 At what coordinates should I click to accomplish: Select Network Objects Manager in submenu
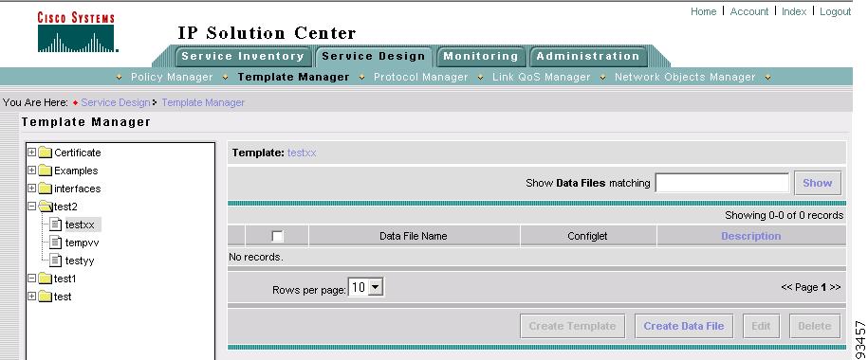point(685,78)
